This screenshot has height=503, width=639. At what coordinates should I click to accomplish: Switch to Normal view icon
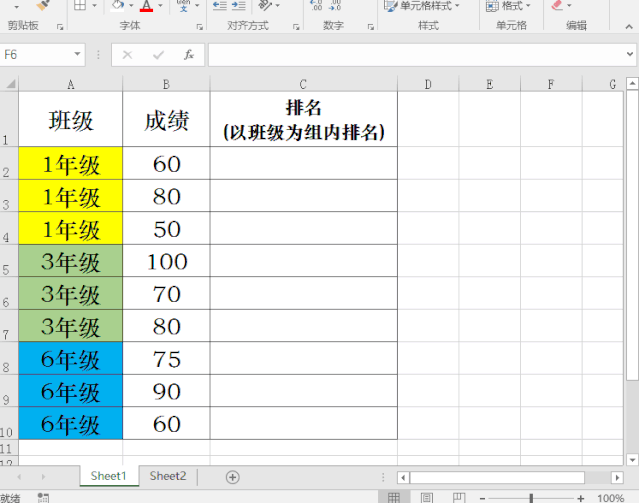(x=394, y=498)
